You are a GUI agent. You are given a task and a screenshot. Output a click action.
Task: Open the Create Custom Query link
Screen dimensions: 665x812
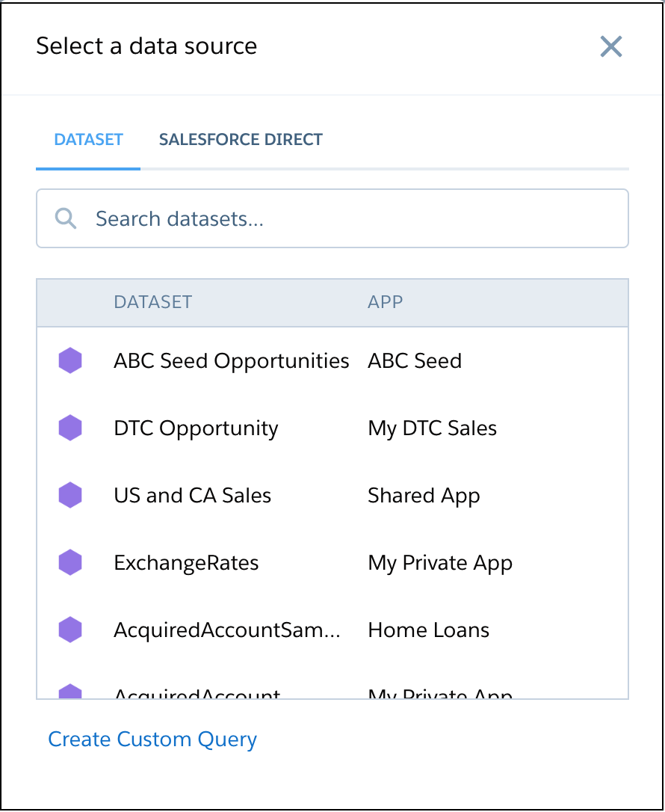152,739
